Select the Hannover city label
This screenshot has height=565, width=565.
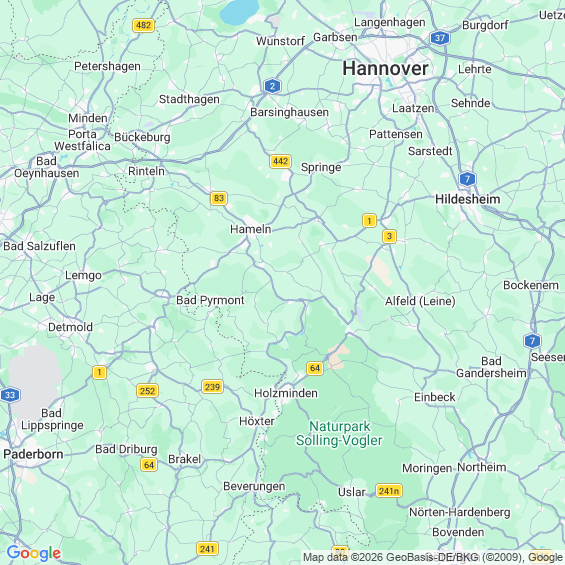pos(386,68)
